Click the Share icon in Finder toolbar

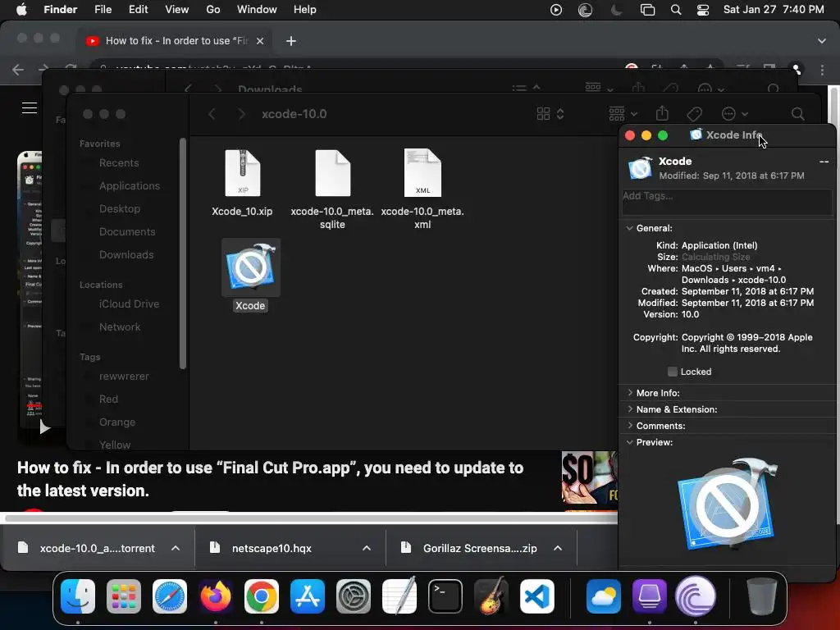click(x=662, y=113)
